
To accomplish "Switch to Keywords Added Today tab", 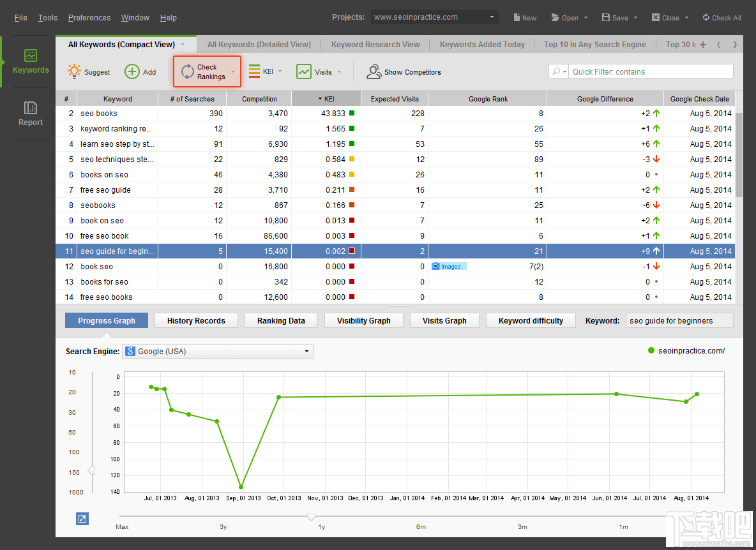I will (x=482, y=44).
